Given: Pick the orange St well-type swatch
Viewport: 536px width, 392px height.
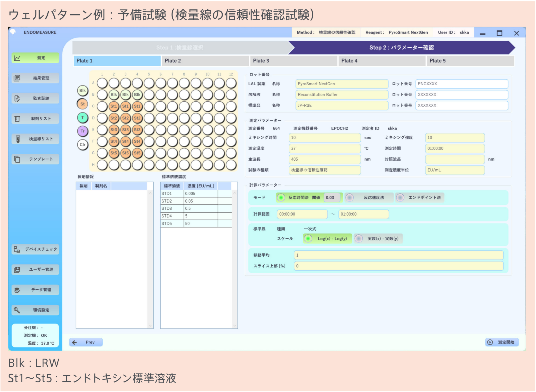Looking at the screenshot, I should pos(83,104).
